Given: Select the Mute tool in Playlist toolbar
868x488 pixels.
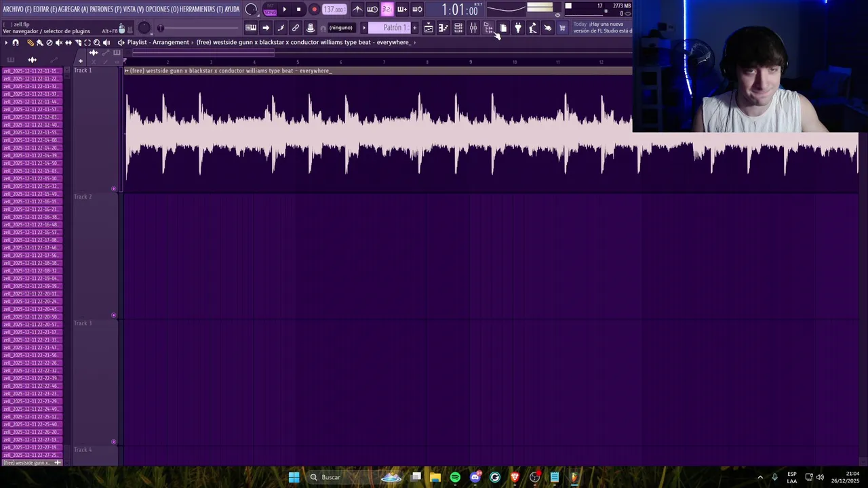Looking at the screenshot, I should [x=59, y=43].
